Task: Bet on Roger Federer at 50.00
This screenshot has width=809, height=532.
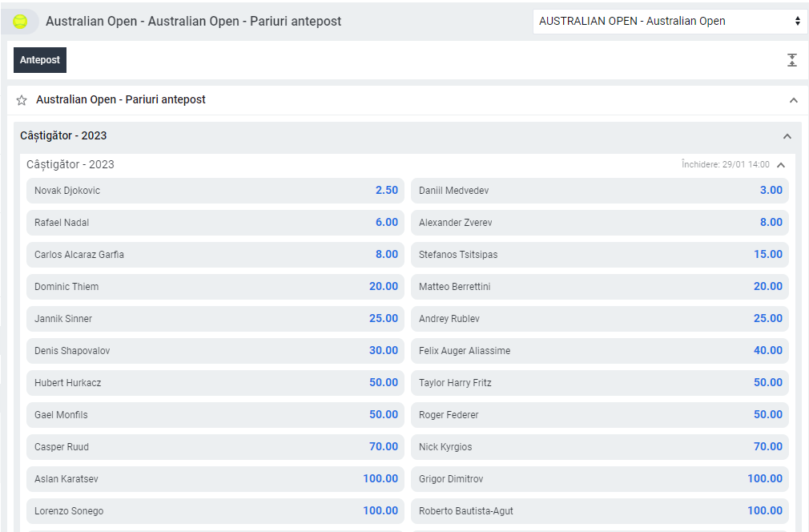Action: (599, 414)
